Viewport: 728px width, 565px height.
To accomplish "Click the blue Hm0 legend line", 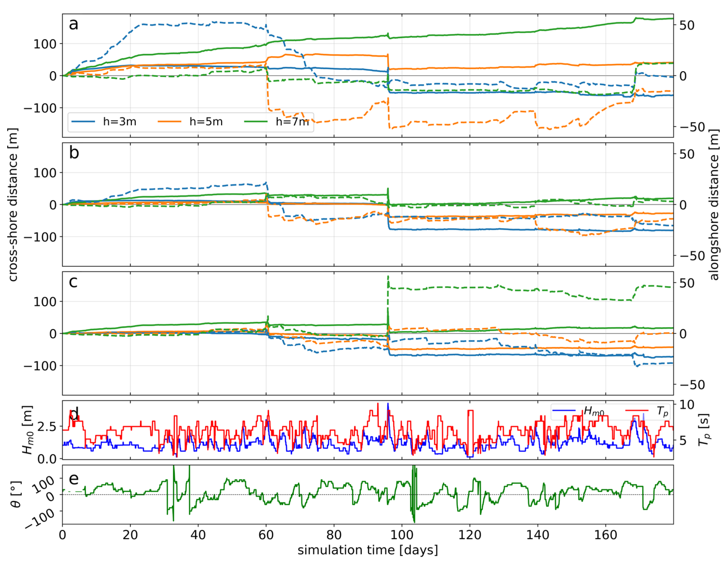I will click(x=564, y=410).
